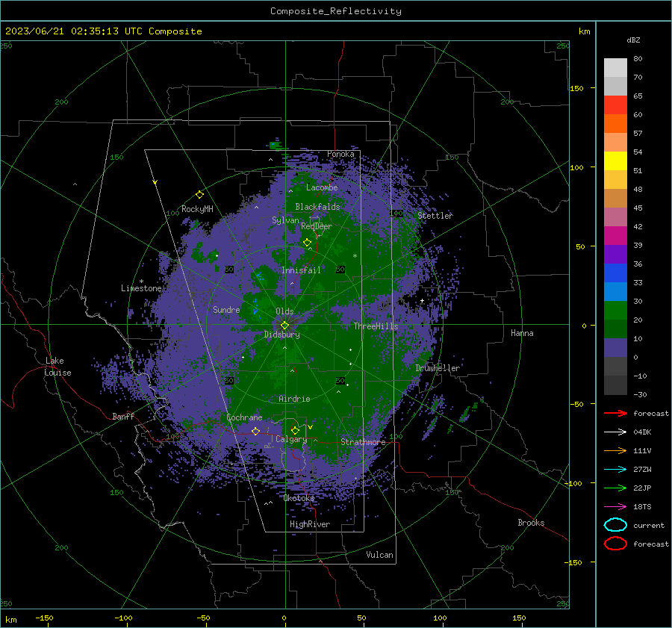Select the bright green 20-30 dBZ swatch
The height and width of the screenshot is (628, 672).
coord(615,311)
